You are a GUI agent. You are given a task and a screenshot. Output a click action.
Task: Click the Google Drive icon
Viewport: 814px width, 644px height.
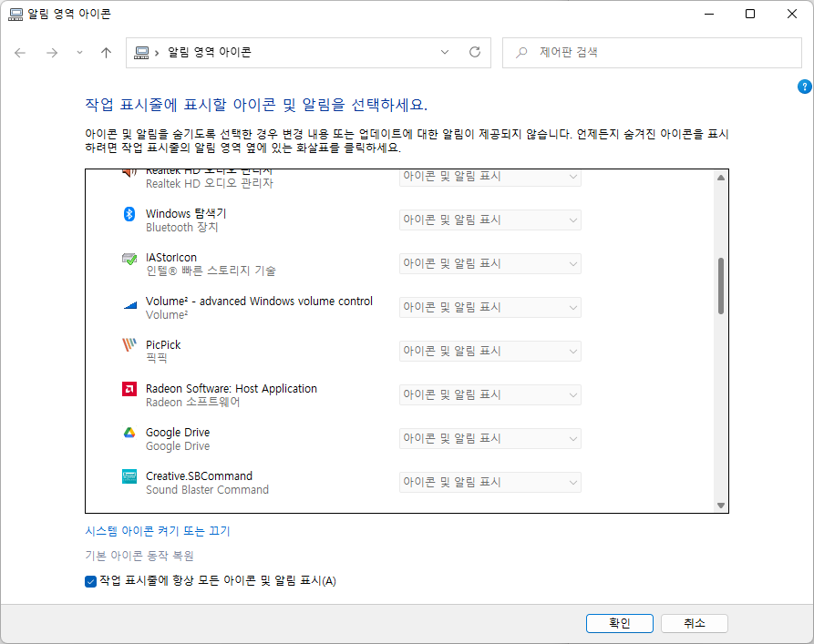129,433
